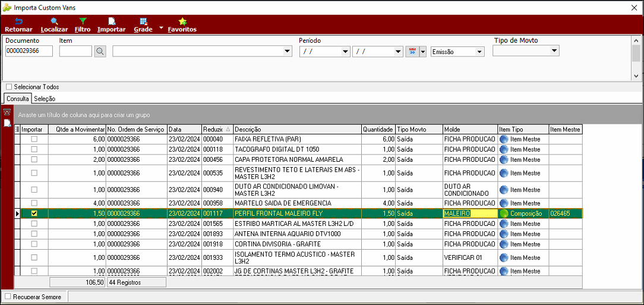The height and width of the screenshot is (305, 644).
Task: Open the Emissão dropdown list
Action: tap(479, 52)
